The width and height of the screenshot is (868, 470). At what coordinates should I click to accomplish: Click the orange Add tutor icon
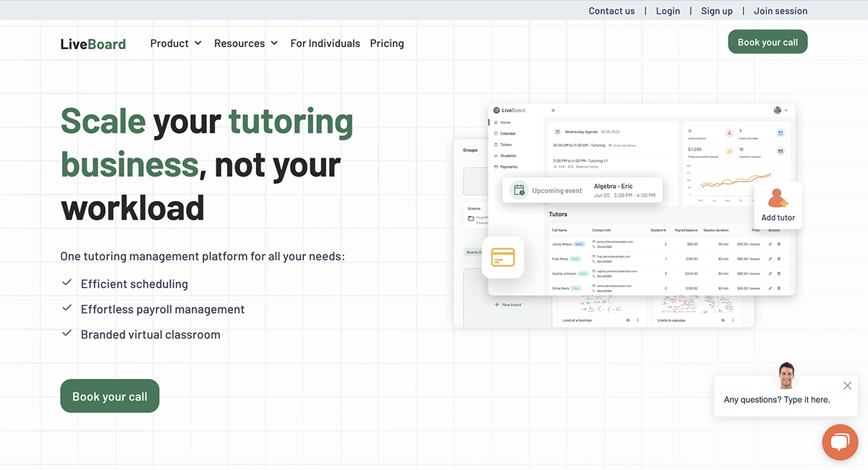pos(778,199)
